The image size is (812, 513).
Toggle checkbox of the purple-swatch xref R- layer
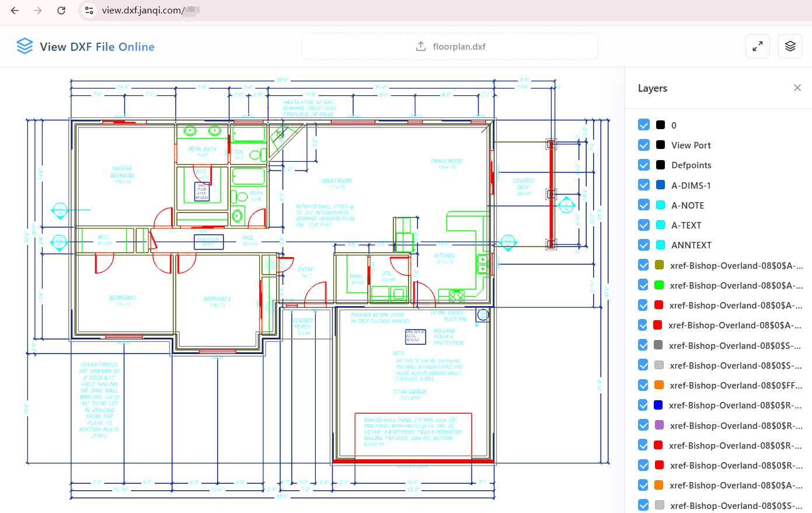[x=643, y=425]
